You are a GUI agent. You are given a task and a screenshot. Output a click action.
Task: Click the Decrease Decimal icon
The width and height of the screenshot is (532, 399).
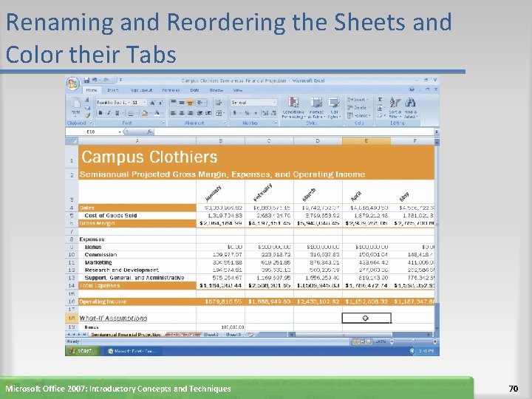point(273,113)
